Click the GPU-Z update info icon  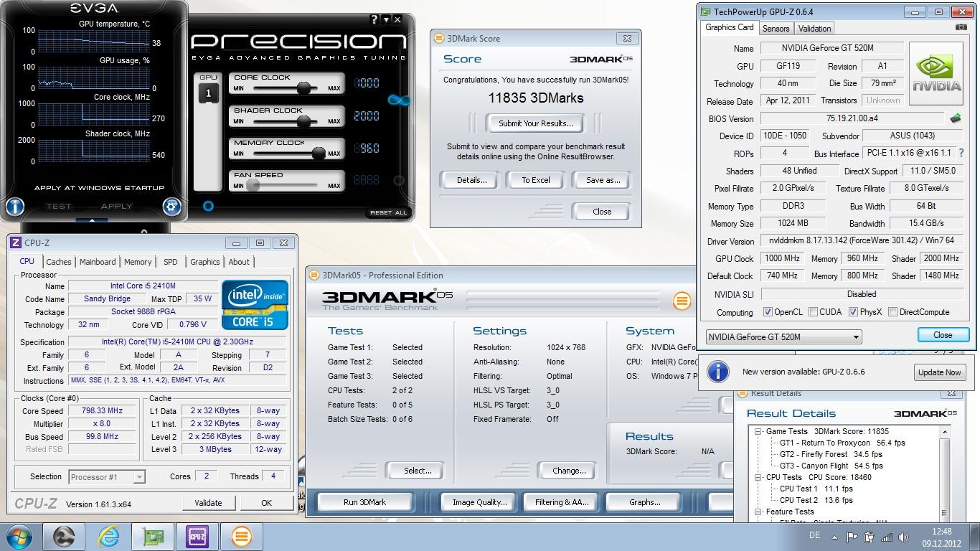[718, 372]
